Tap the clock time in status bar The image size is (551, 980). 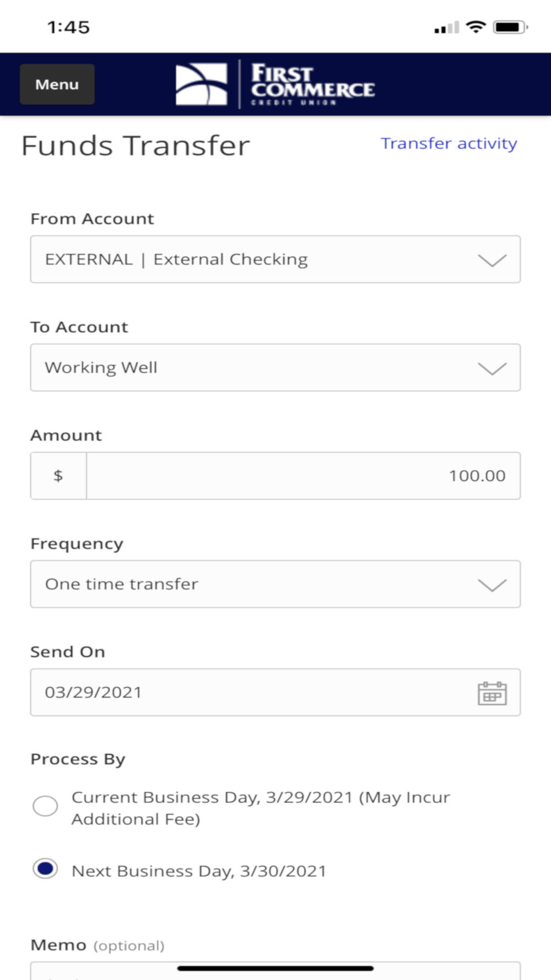[68, 27]
